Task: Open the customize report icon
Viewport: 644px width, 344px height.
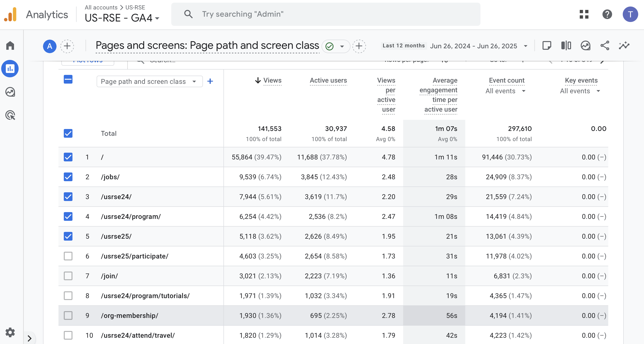Action: [x=586, y=46]
